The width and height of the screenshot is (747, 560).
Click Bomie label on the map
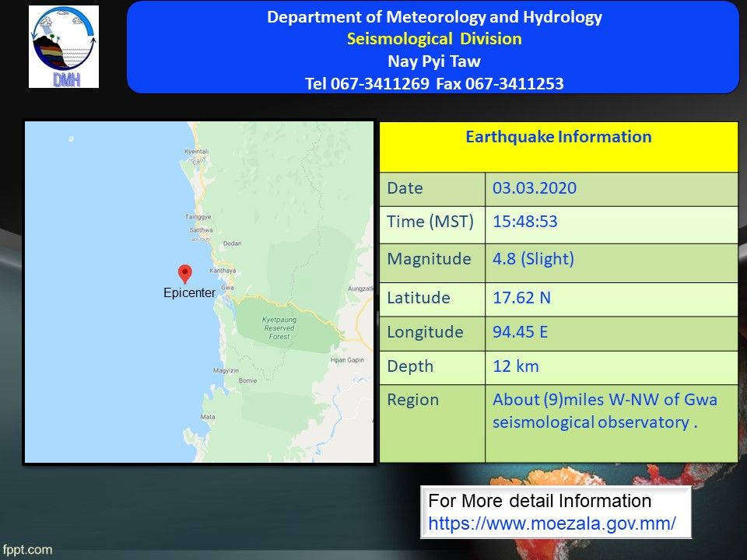pos(247,380)
